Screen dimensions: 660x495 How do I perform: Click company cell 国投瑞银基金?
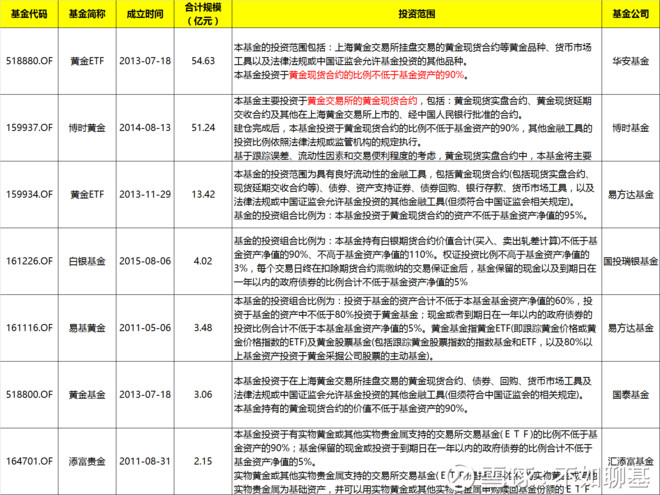pyautogui.click(x=631, y=261)
